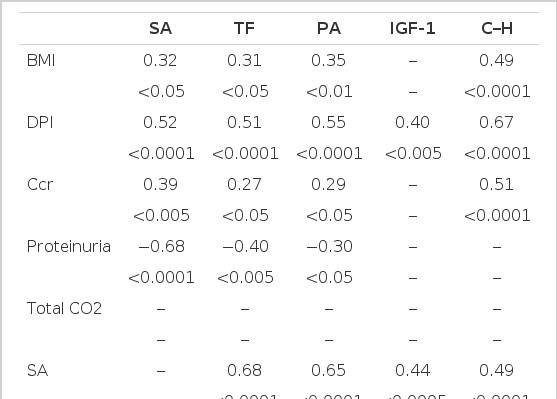Click the SA column header
The height and width of the screenshot is (399, 557).
click(161, 28)
